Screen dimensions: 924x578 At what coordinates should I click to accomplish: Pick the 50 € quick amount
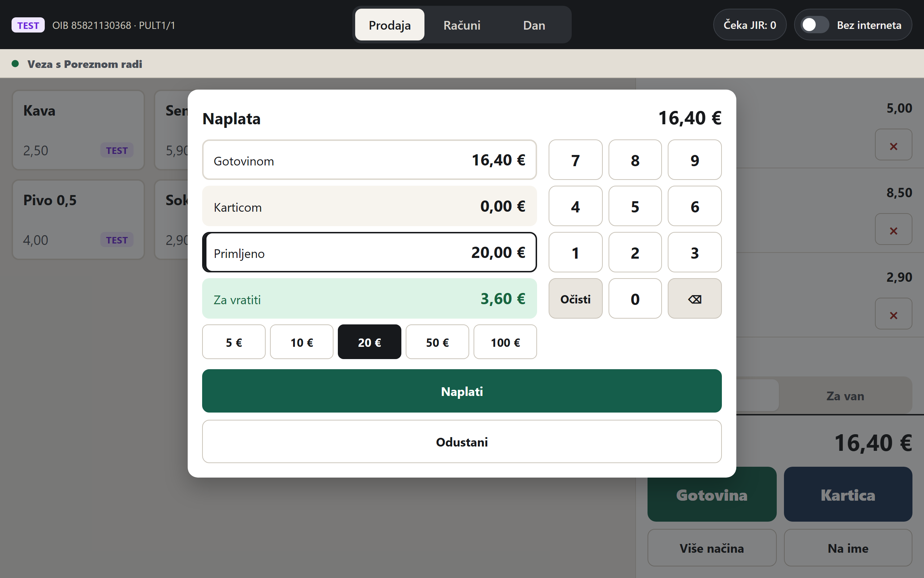point(437,342)
